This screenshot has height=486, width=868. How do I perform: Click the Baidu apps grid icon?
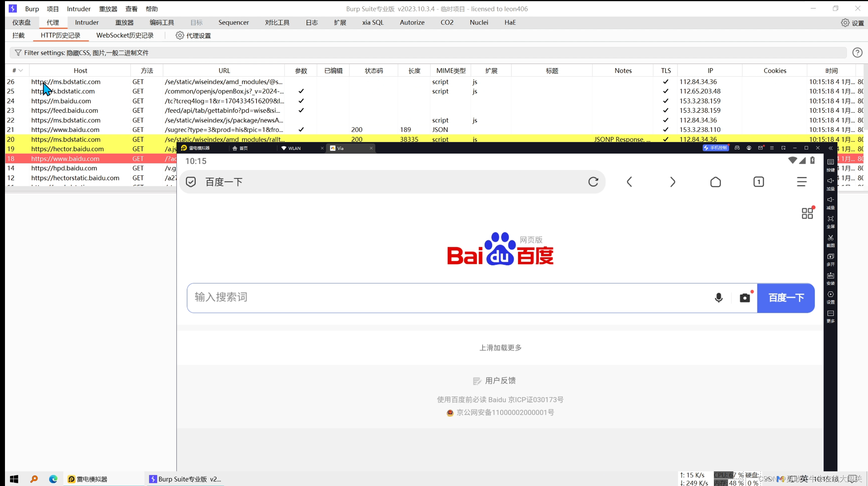pos(807,213)
